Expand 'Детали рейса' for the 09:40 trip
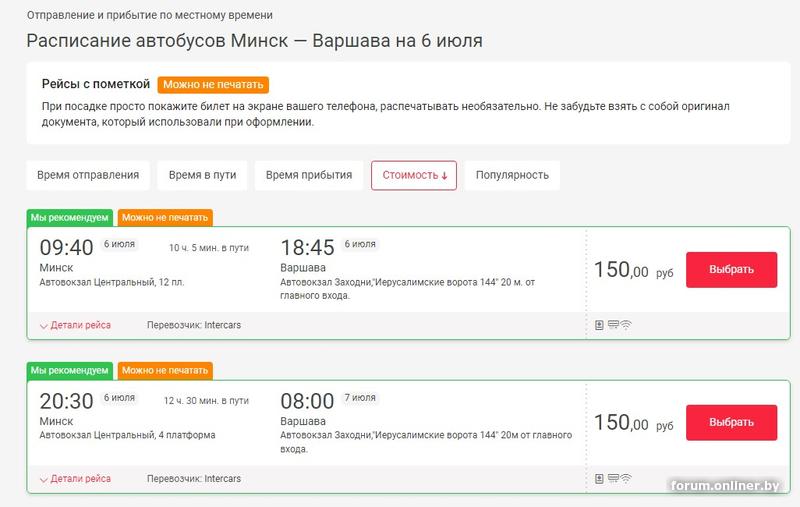This screenshot has height=507, width=800. 75,325
